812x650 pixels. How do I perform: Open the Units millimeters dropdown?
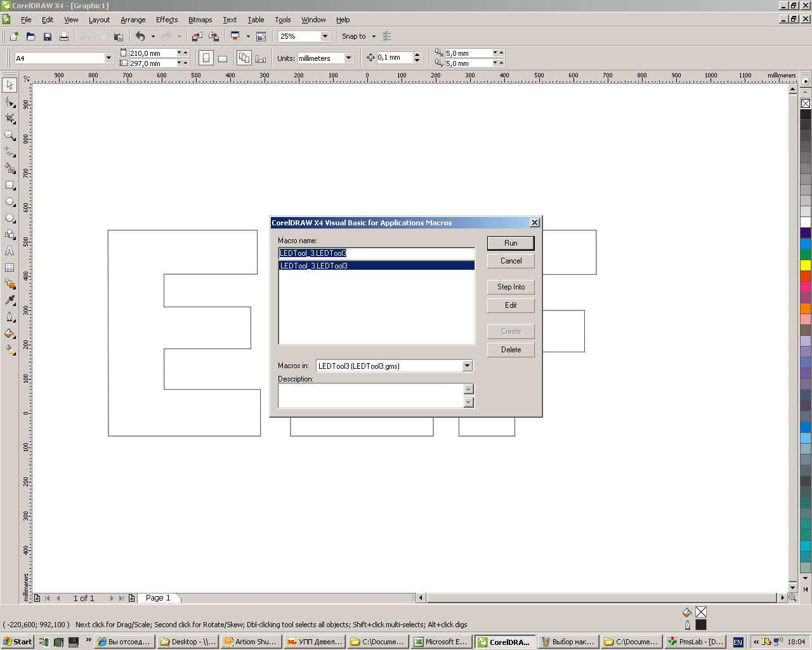348,58
